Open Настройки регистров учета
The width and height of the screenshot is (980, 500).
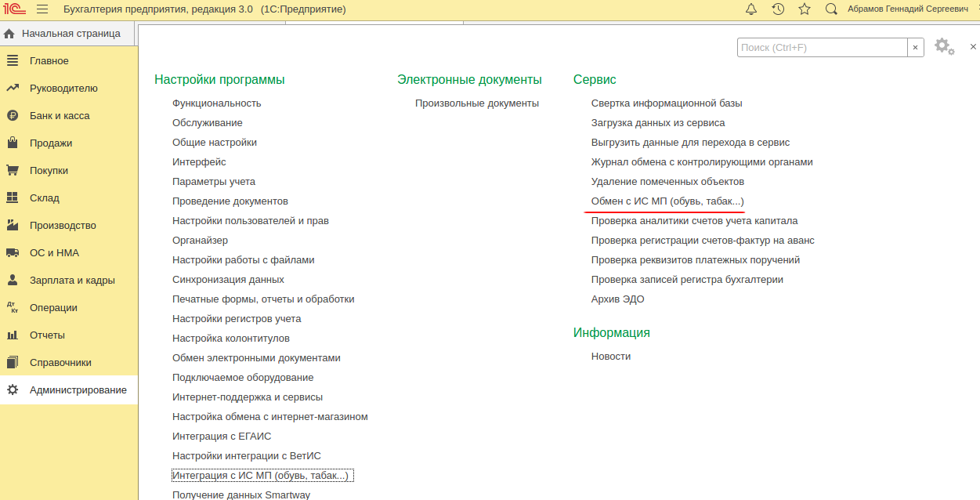pos(237,318)
